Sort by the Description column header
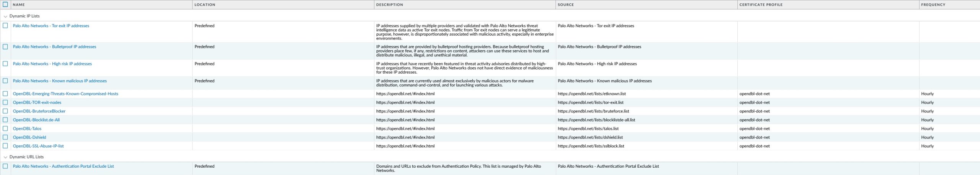Image resolution: width=980 pixels, height=175 pixels. click(x=389, y=5)
